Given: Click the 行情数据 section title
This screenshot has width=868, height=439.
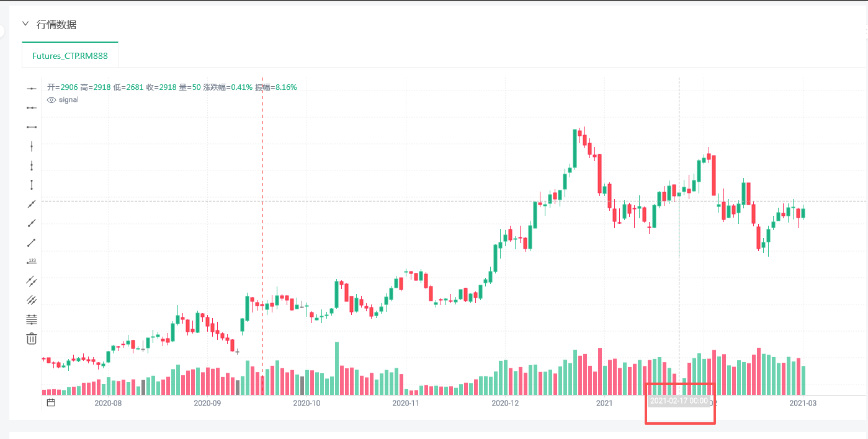Looking at the screenshot, I should pyautogui.click(x=56, y=25).
